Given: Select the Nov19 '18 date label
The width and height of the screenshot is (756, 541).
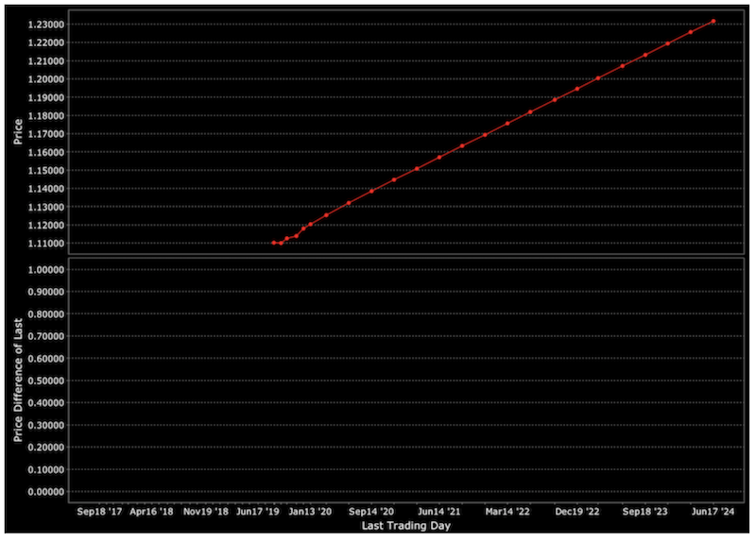Looking at the screenshot, I should (x=205, y=511).
